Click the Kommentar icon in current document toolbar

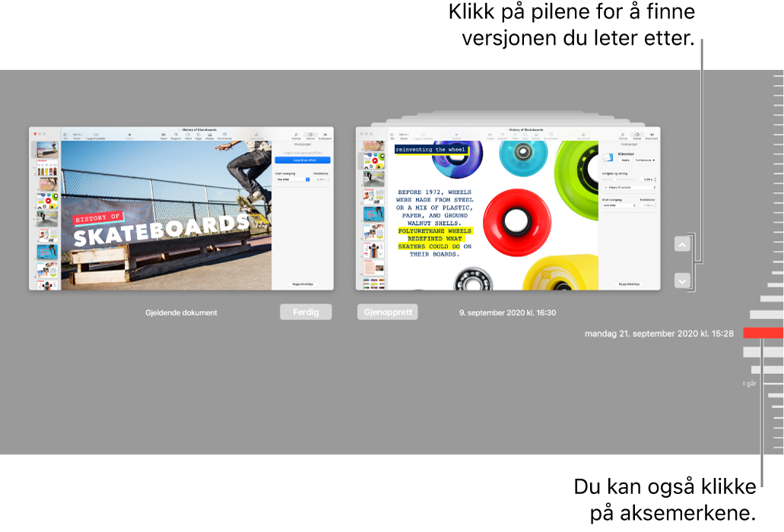click(x=224, y=136)
